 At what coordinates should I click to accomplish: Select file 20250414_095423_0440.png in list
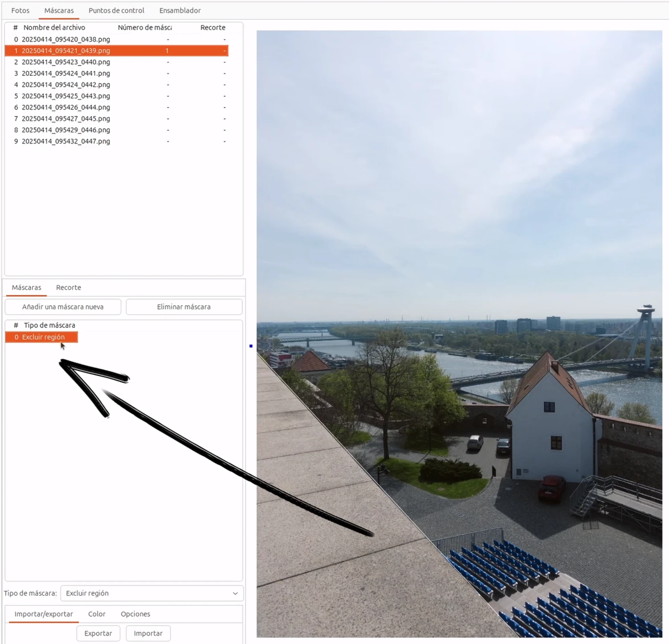tap(66, 62)
